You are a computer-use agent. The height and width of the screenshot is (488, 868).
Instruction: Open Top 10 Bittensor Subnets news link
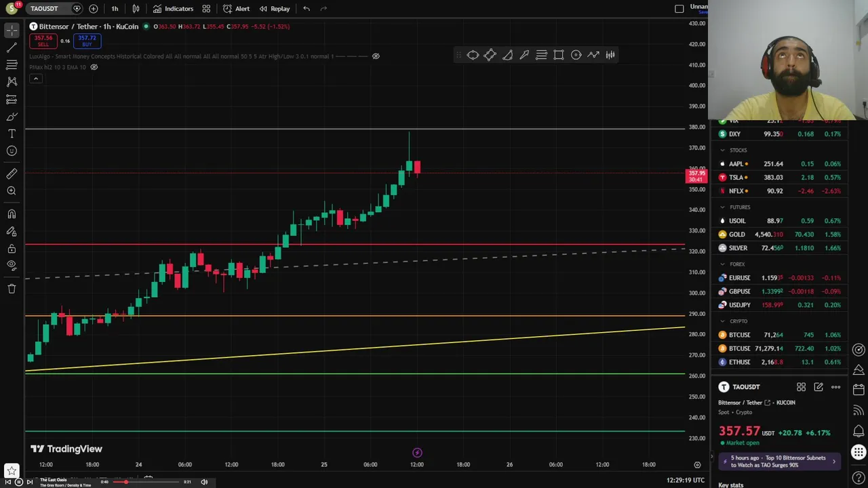click(x=778, y=462)
